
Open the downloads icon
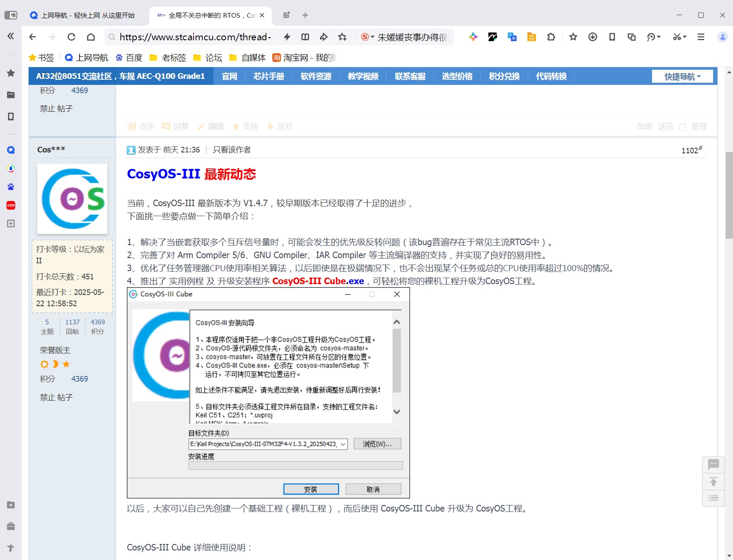click(x=593, y=37)
